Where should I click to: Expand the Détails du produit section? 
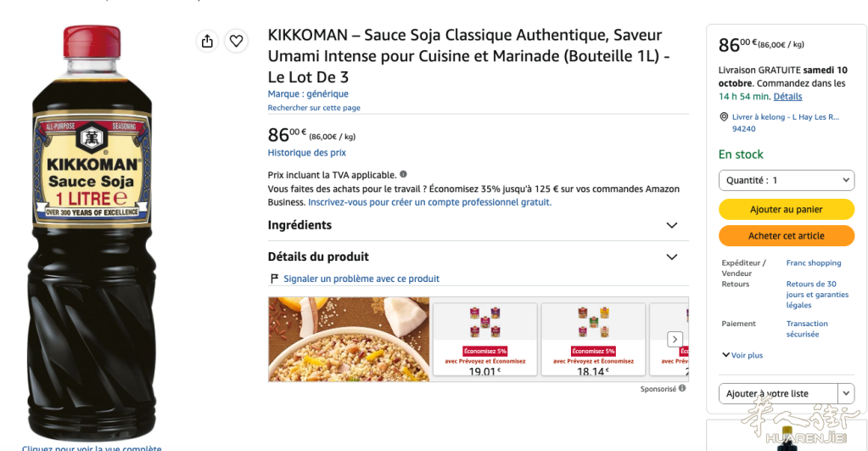click(x=479, y=257)
